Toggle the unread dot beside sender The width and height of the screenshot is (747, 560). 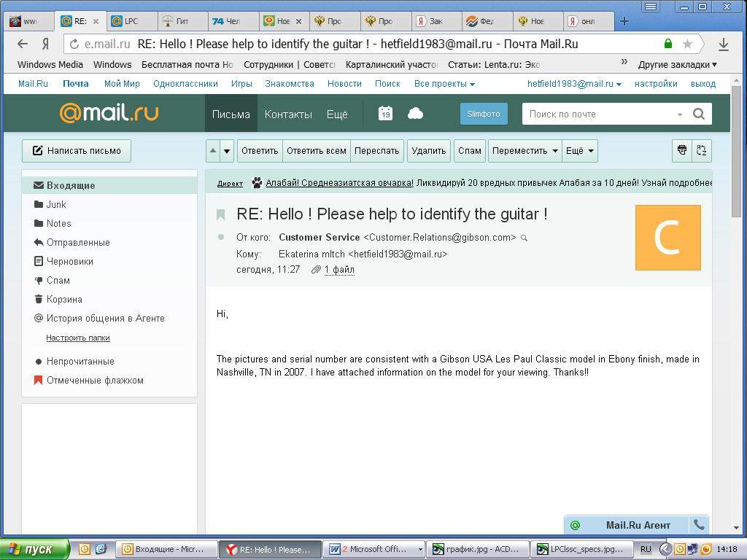(x=220, y=237)
